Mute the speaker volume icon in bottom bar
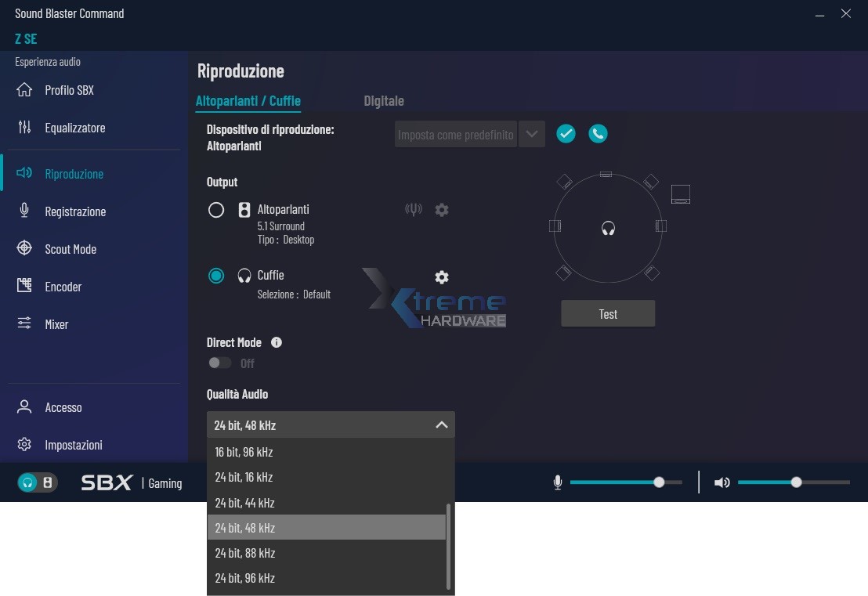 click(x=722, y=482)
